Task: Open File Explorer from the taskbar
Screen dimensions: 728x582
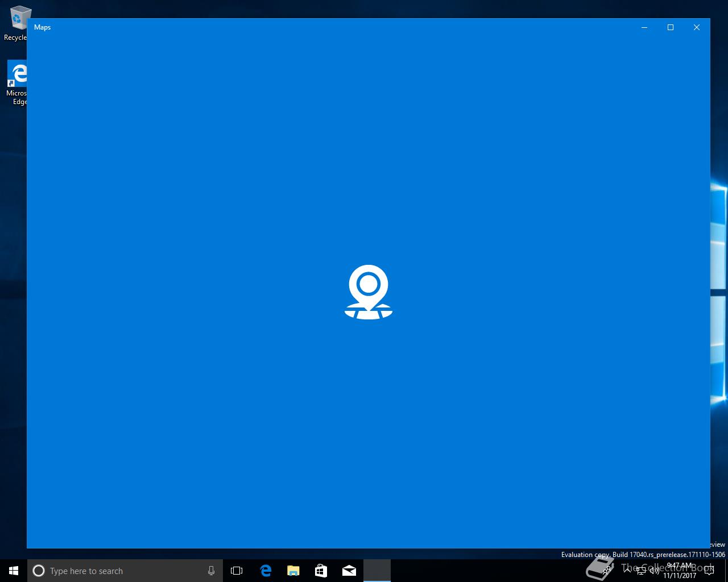Action: [293, 571]
